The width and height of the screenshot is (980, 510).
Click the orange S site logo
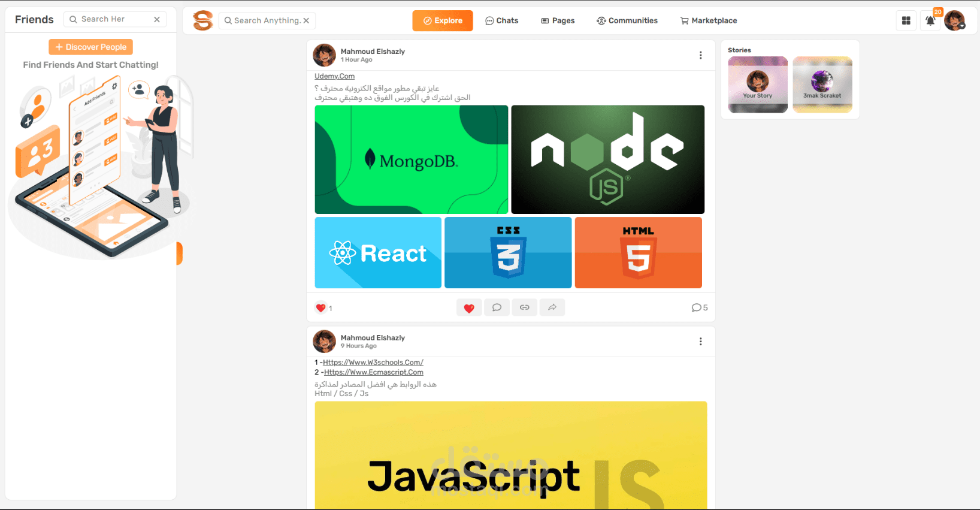(203, 20)
